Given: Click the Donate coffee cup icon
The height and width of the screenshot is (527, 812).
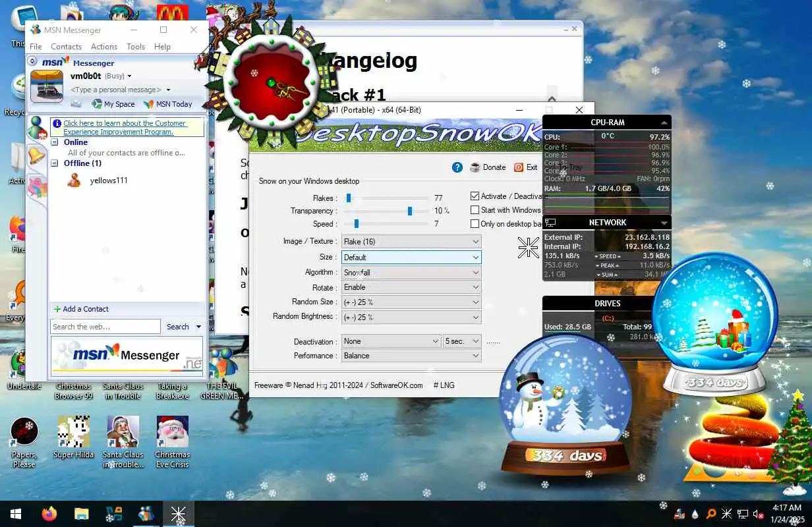Looking at the screenshot, I should (475, 167).
